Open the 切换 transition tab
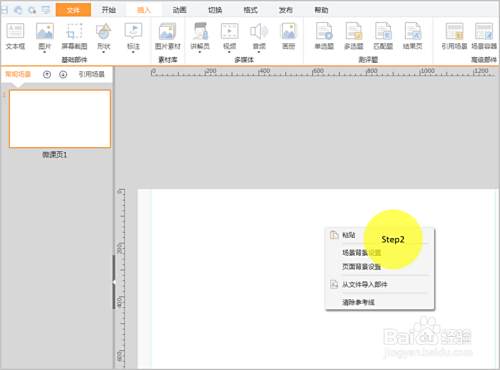 point(215,10)
